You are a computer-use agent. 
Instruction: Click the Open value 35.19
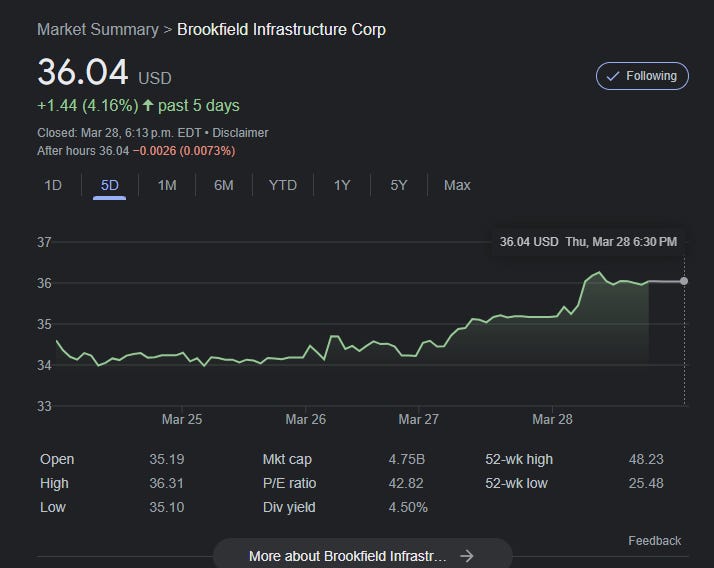[x=167, y=459]
